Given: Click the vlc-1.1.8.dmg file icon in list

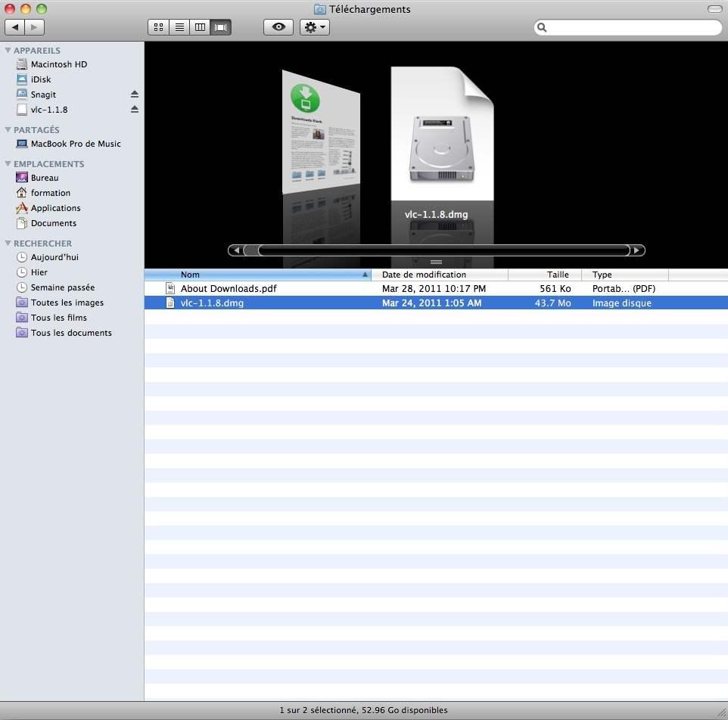Looking at the screenshot, I should [170, 303].
